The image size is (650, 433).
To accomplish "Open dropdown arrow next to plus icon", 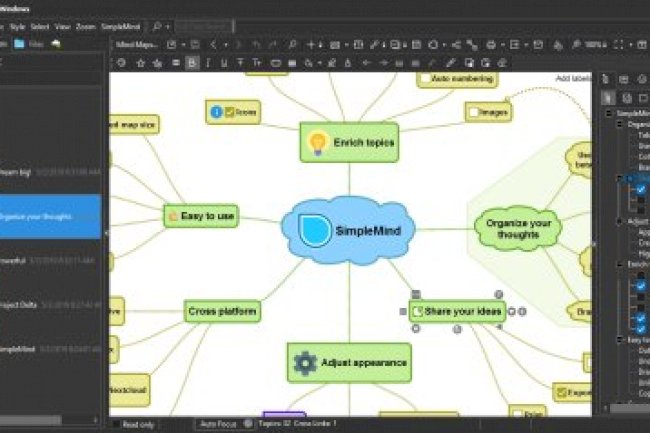I will (x=320, y=45).
